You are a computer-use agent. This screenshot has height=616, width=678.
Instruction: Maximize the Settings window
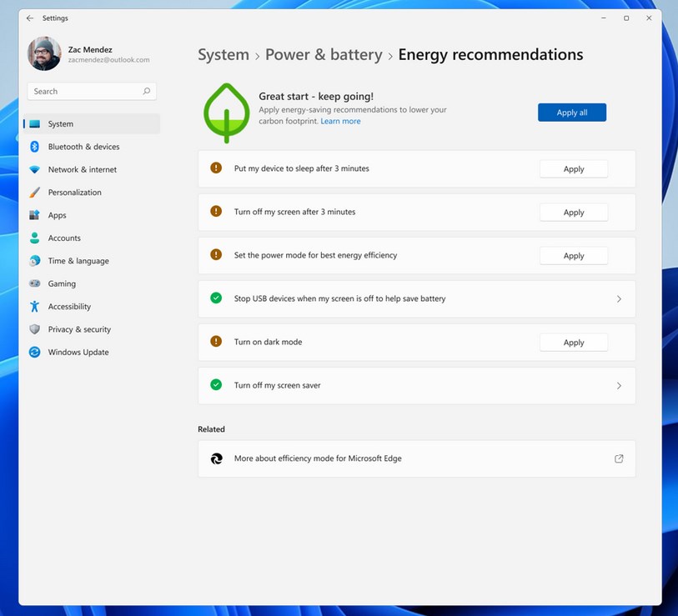click(x=626, y=18)
